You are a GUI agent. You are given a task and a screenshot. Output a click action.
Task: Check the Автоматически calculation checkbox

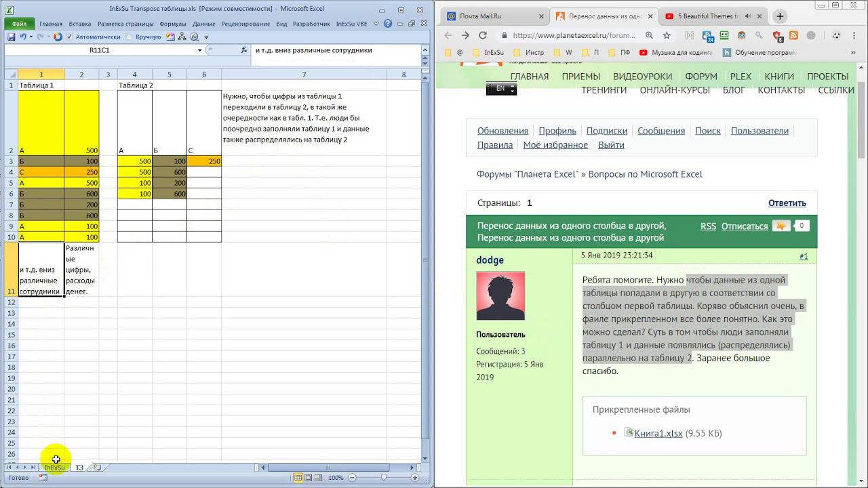70,37
